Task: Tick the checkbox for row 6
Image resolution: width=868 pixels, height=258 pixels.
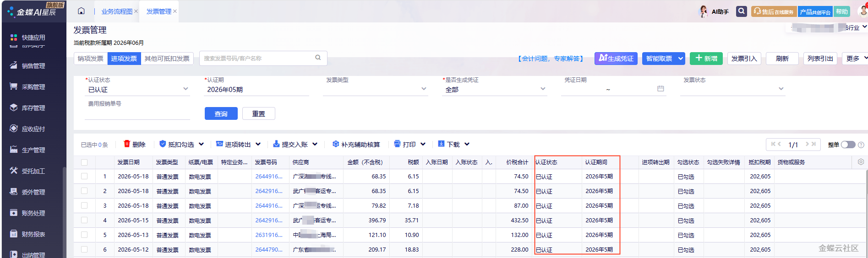Action: pos(84,249)
